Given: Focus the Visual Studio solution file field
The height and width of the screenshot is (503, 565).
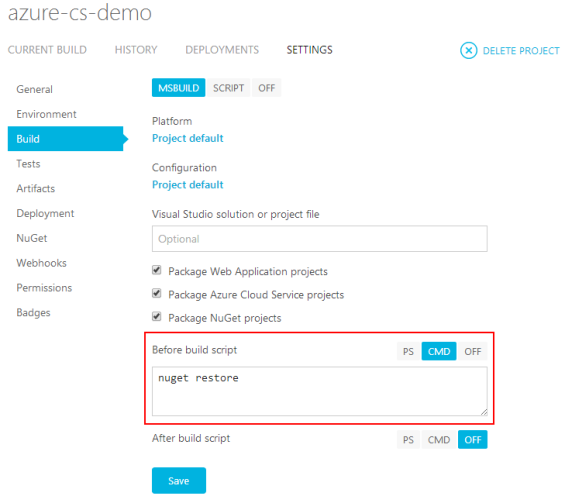Looking at the screenshot, I should (x=320, y=239).
